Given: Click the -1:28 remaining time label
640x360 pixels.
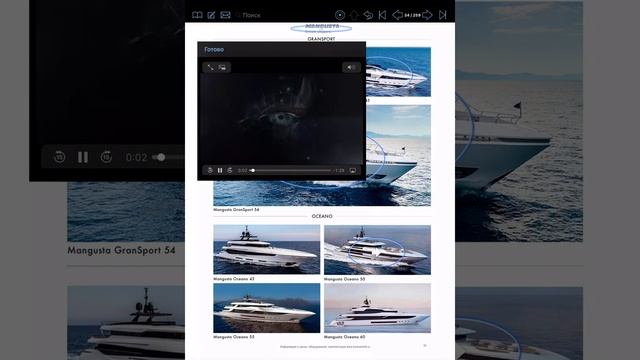Looking at the screenshot, I should coord(340,170).
